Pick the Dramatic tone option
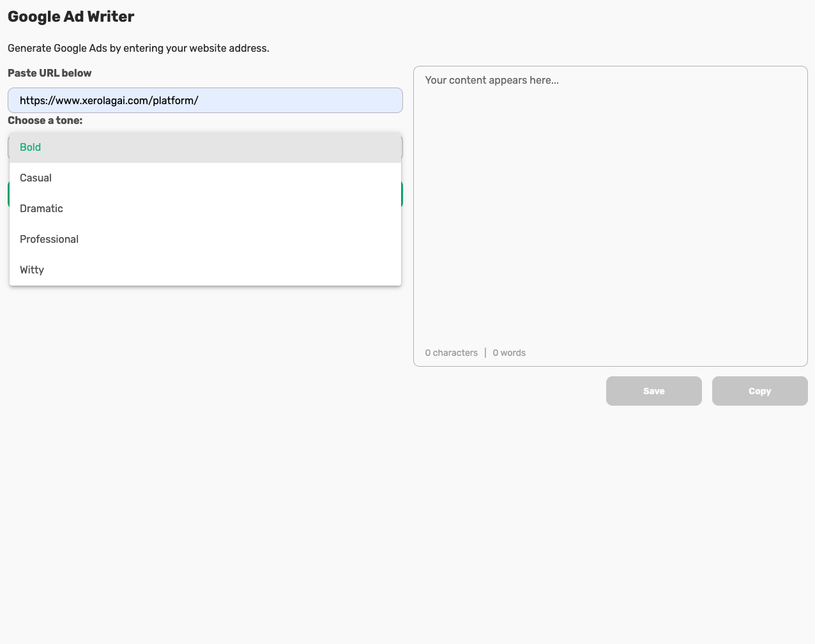This screenshot has height=644, width=815. [205, 209]
